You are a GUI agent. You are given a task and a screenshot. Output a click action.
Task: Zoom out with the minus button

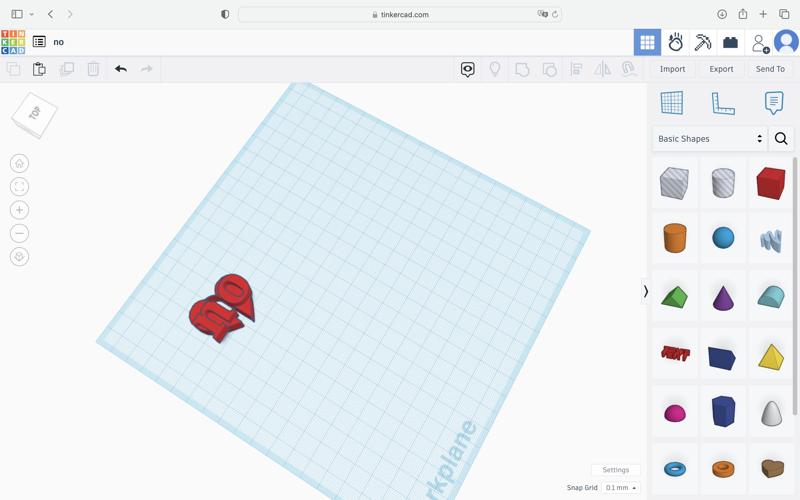(x=19, y=234)
